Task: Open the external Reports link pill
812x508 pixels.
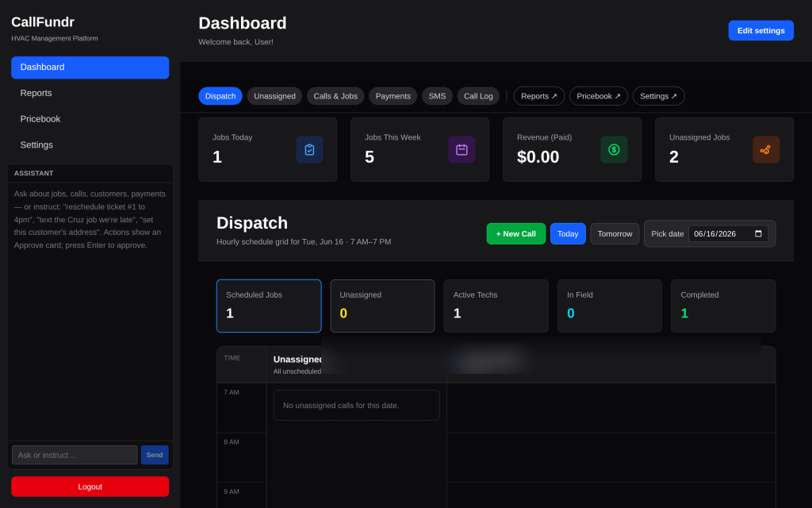Action: (x=539, y=96)
